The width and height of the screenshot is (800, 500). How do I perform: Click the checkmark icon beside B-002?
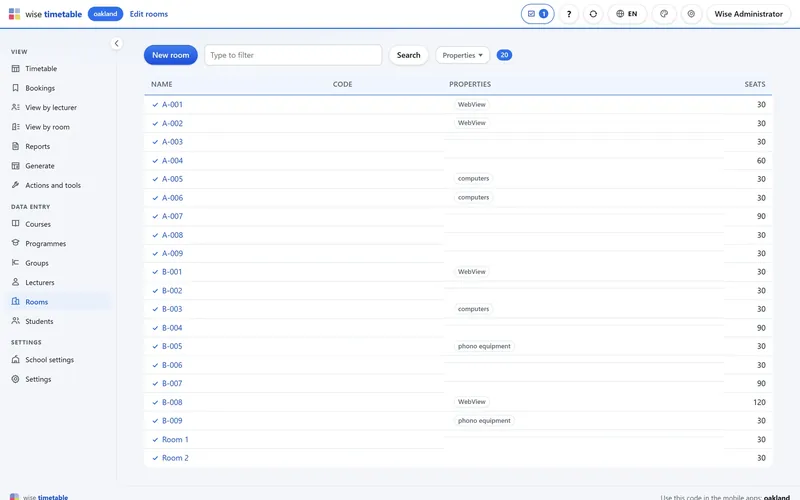coord(155,291)
